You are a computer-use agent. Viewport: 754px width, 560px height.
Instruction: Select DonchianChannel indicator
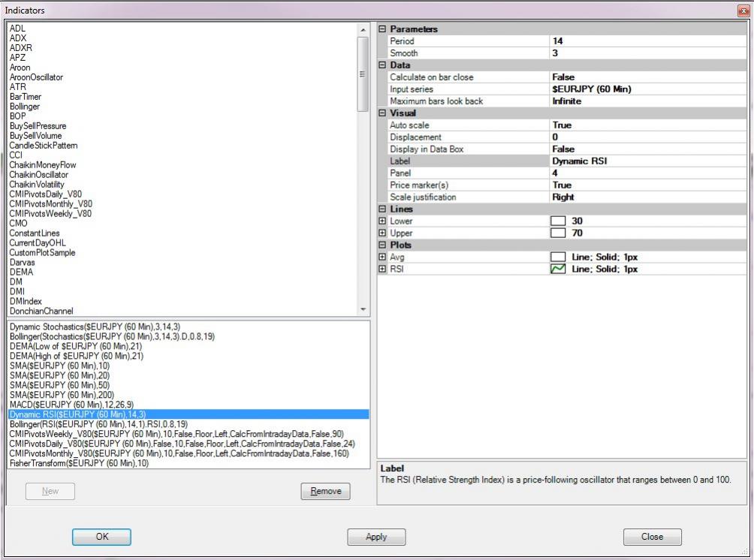[41, 311]
